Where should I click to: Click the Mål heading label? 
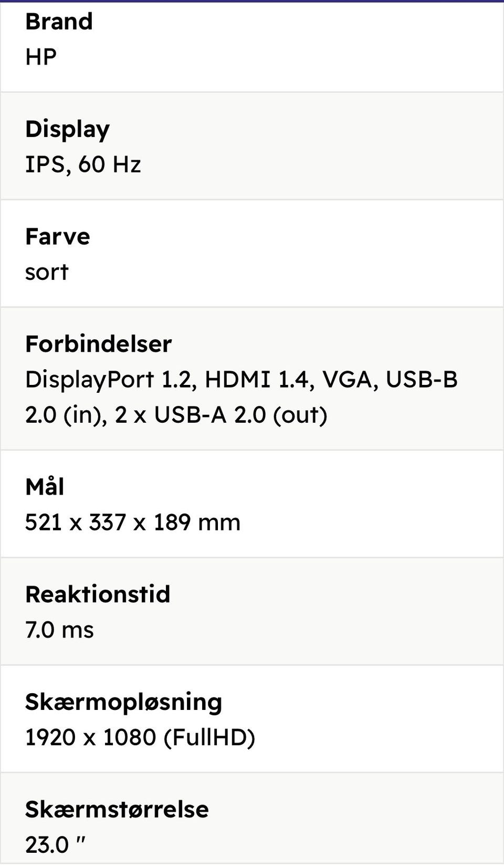click(45, 487)
